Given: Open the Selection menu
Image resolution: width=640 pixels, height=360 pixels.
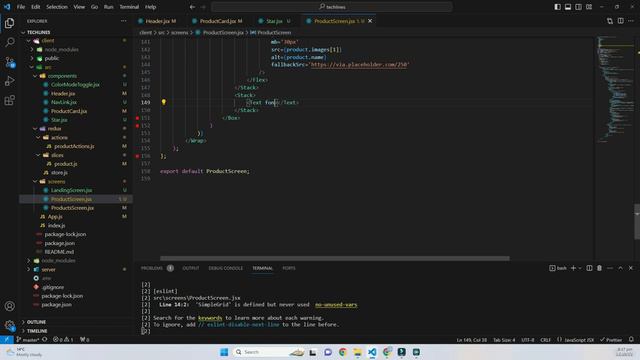Looking at the screenshot, I should 57,7.
